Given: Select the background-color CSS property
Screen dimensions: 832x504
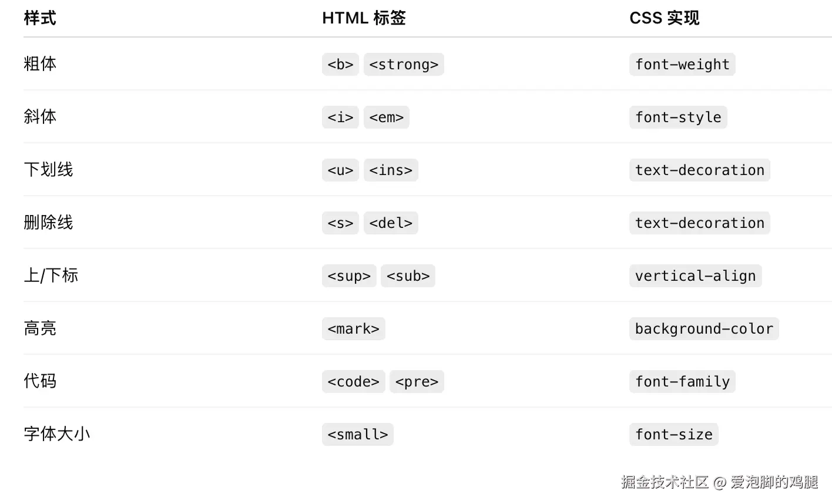Looking at the screenshot, I should (x=703, y=329).
